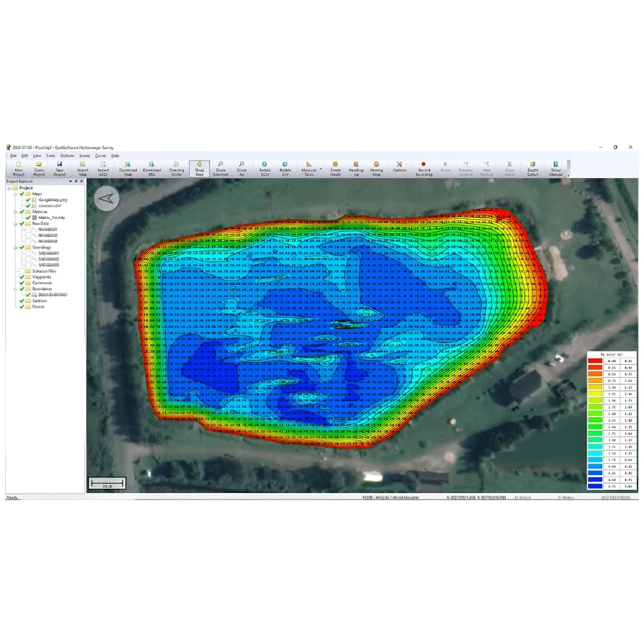
Task: Open the File menu
Action: (14, 156)
